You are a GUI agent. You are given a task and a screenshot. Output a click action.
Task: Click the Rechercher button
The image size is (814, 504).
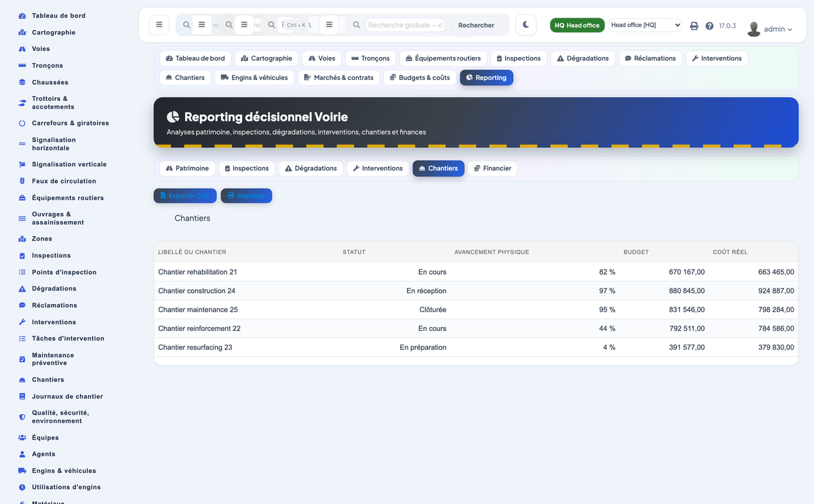[476, 25]
